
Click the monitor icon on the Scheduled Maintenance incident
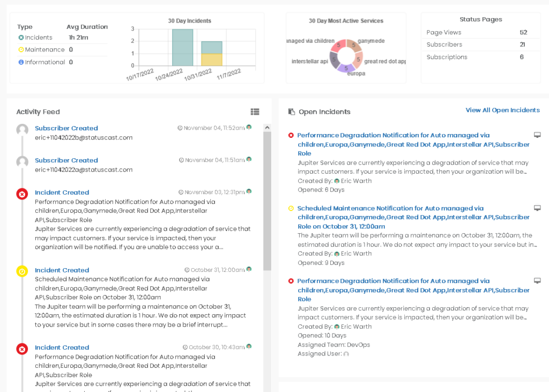pyautogui.click(x=537, y=208)
